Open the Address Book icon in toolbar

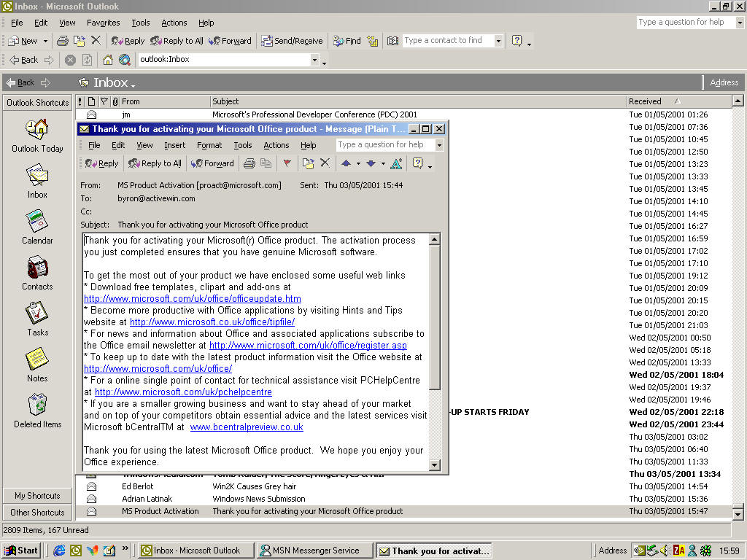coord(392,41)
